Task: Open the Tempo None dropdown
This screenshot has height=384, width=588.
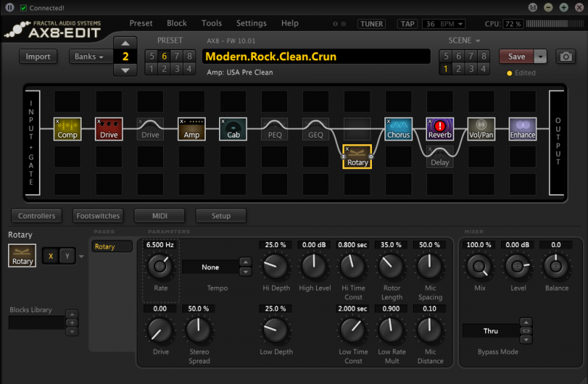Action: [x=210, y=268]
